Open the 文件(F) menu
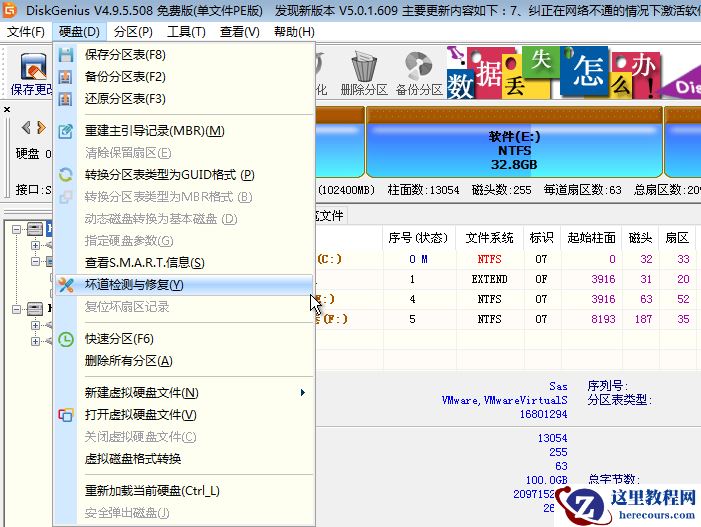The image size is (701, 527). click(x=26, y=32)
